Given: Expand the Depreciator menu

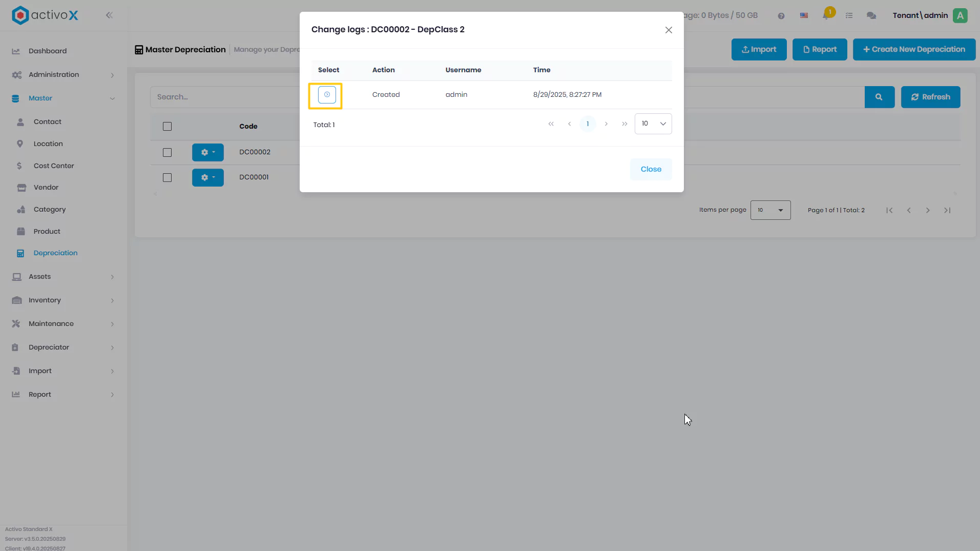Looking at the screenshot, I should pyautogui.click(x=64, y=348).
